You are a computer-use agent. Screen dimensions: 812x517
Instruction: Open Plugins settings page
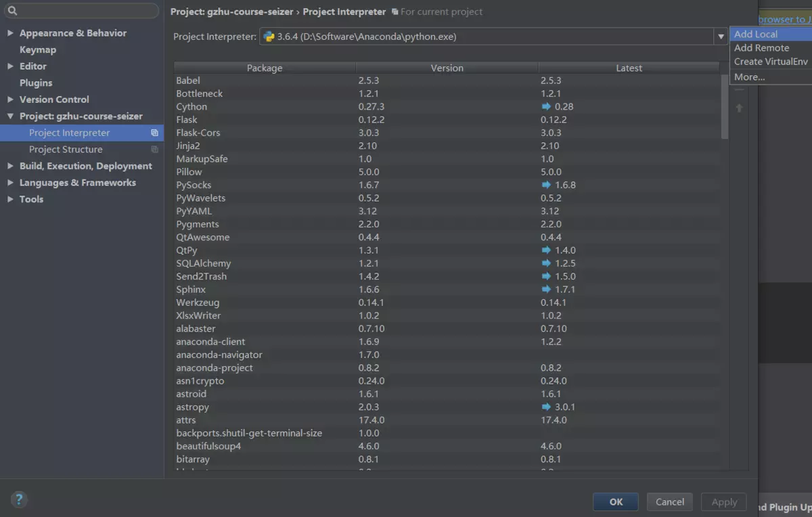click(x=36, y=83)
